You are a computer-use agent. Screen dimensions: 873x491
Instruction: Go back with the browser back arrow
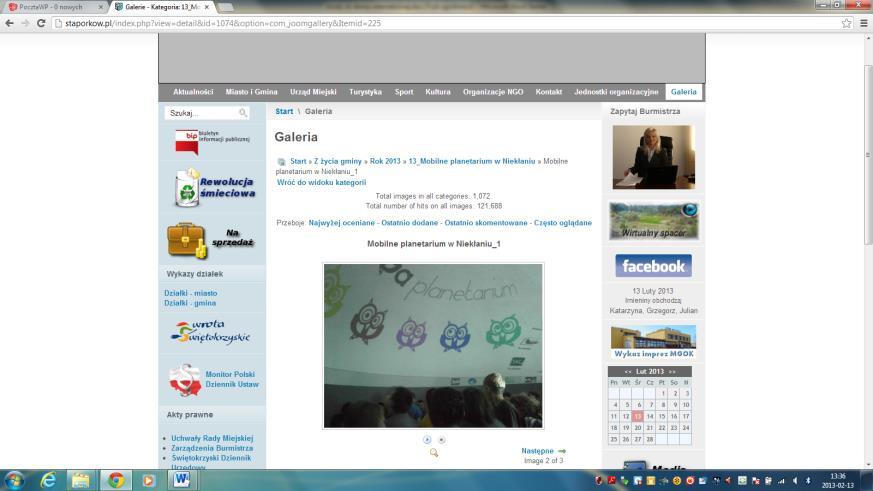pyautogui.click(x=9, y=23)
